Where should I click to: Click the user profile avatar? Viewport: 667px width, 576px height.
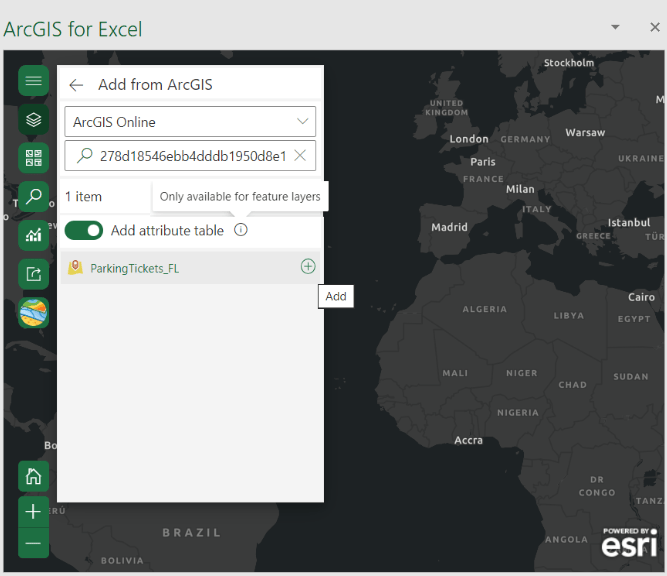coord(34,313)
